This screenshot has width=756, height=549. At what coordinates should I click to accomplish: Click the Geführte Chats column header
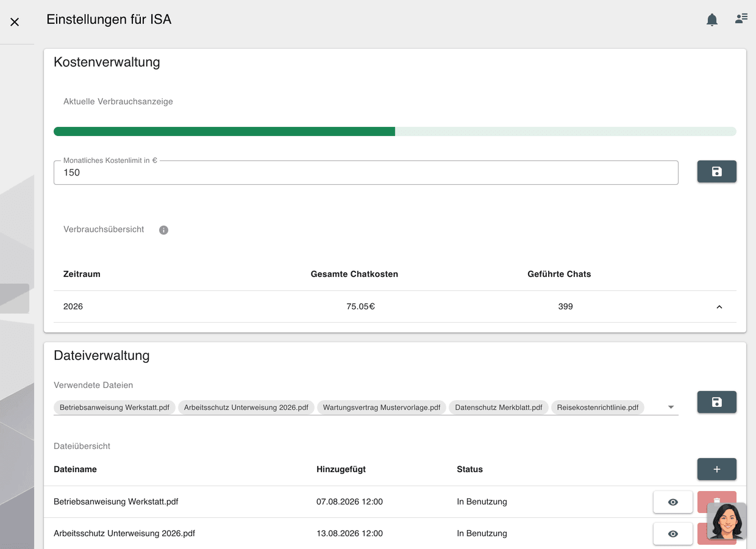click(x=559, y=274)
